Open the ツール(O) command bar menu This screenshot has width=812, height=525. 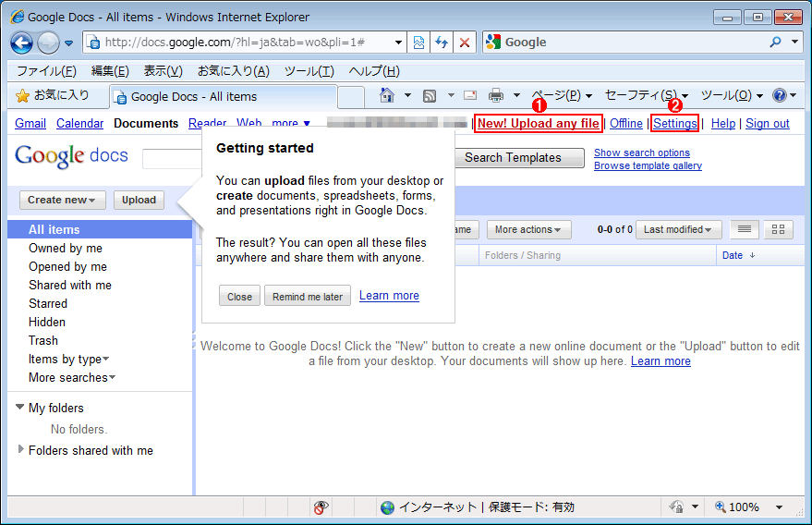pos(732,95)
